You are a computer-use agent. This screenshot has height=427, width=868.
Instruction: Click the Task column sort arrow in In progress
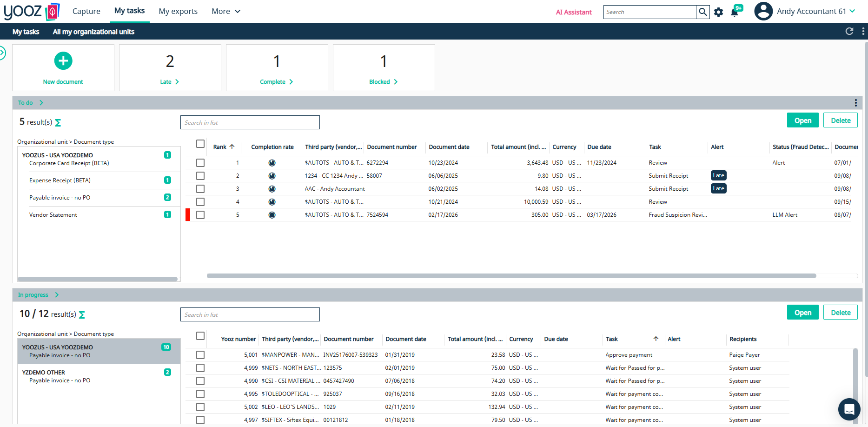click(x=656, y=339)
